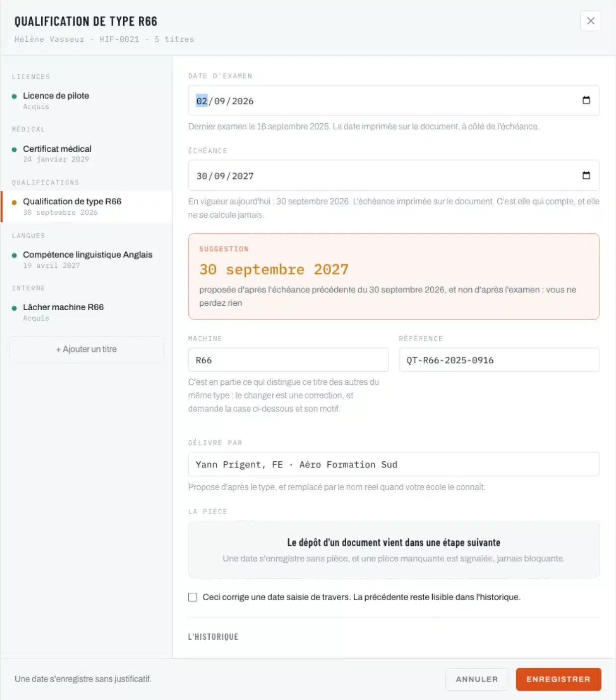Click the '19 avril 2027' date text

[x=52, y=265]
